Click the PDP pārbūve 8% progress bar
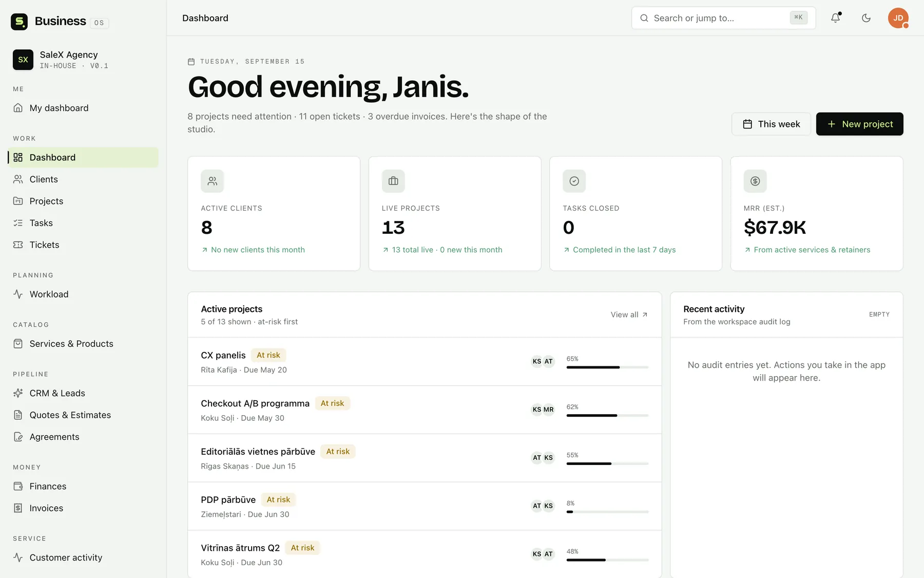The width and height of the screenshot is (924, 578). [607, 512]
